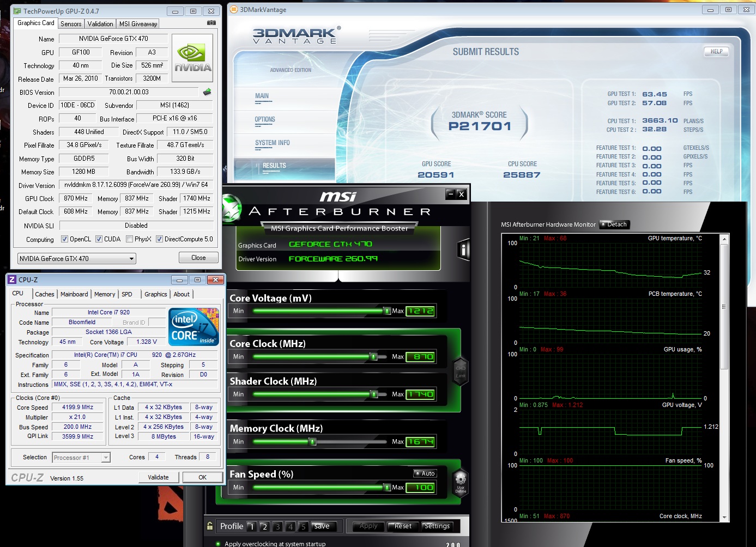Click the fan speed User Define gear icon
This screenshot has height=547, width=756.
[461, 482]
